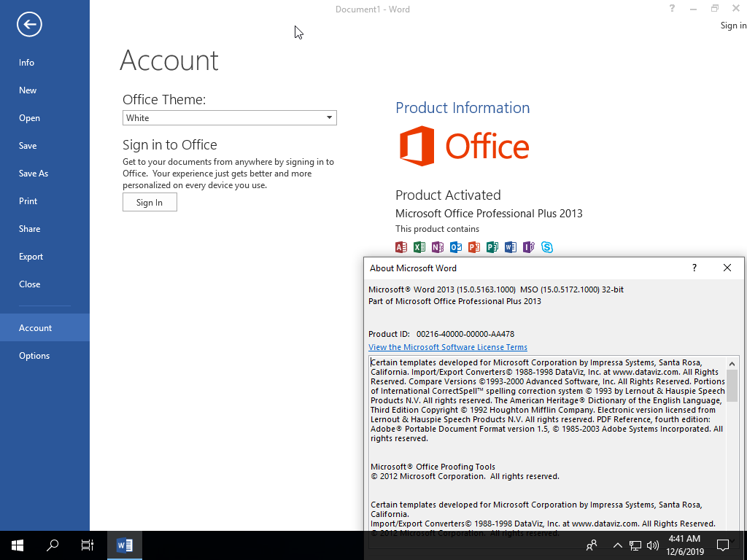747x560 pixels.
Task: Click the Sign In button
Action: click(x=150, y=203)
